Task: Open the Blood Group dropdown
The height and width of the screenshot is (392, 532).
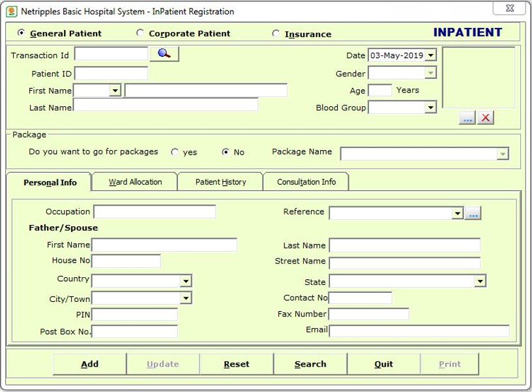Action: point(430,108)
